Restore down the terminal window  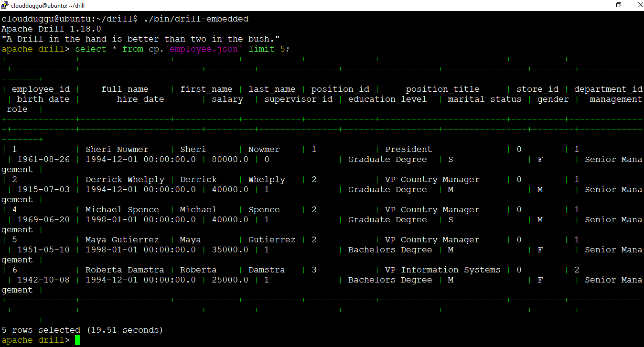pos(619,5)
